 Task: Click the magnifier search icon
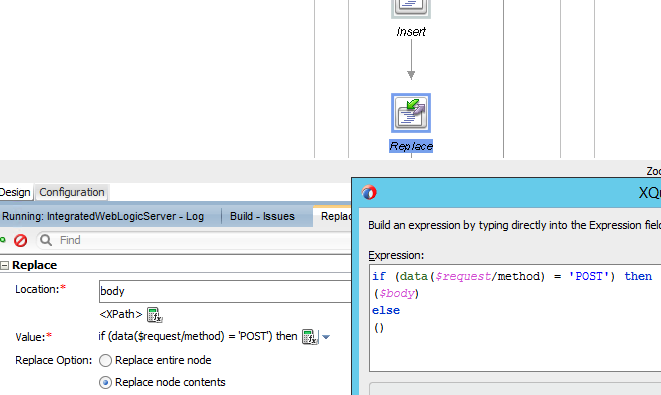click(x=46, y=240)
